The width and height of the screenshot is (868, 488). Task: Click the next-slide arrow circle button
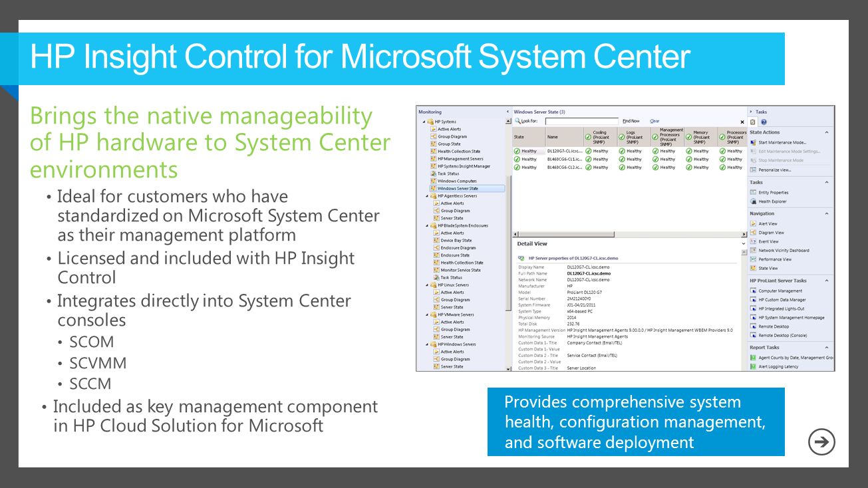(821, 441)
